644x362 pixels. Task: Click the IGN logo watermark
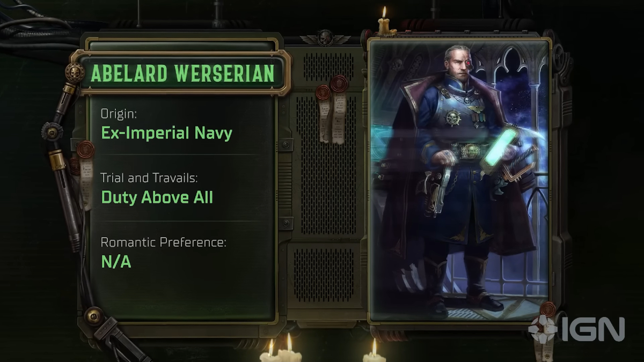[x=577, y=329]
